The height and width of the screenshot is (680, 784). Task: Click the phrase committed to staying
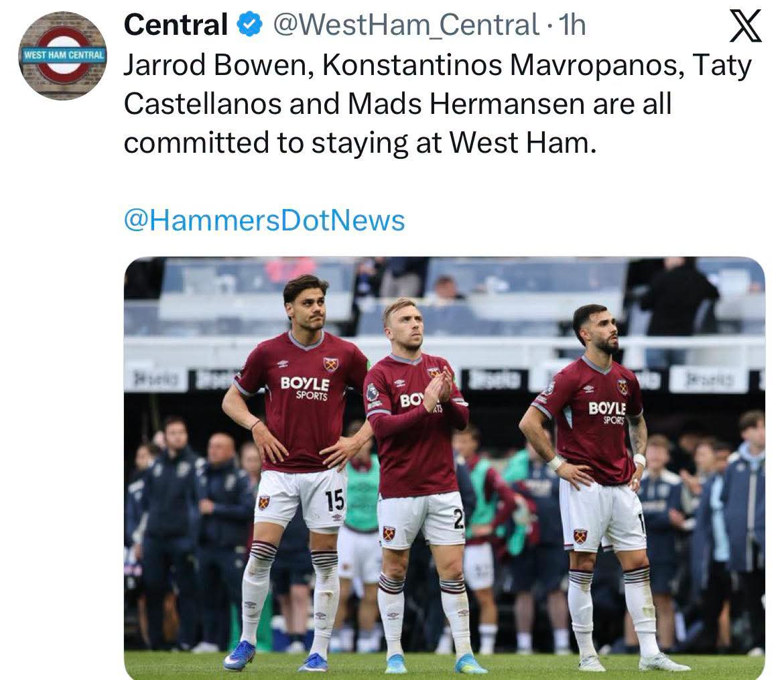click(x=266, y=143)
